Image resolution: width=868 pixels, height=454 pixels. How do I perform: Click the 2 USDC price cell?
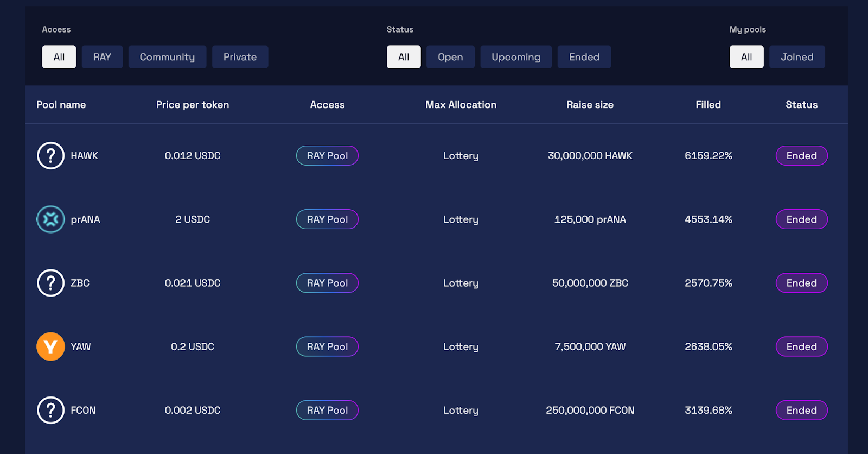pyautogui.click(x=193, y=219)
